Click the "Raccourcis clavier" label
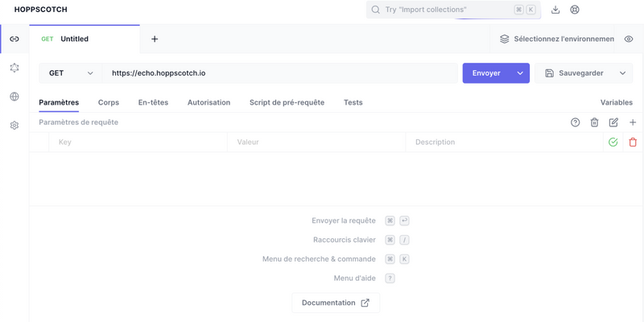The width and height of the screenshot is (644, 322). (345, 240)
